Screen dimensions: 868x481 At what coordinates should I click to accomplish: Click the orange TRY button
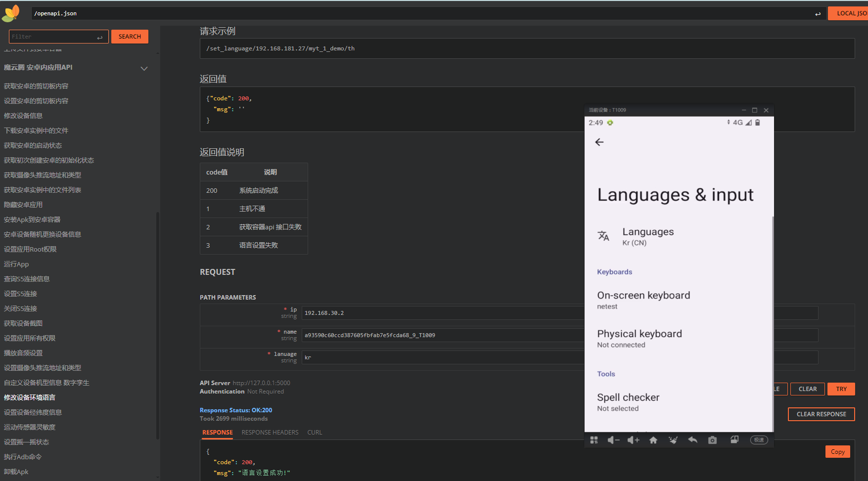point(841,389)
